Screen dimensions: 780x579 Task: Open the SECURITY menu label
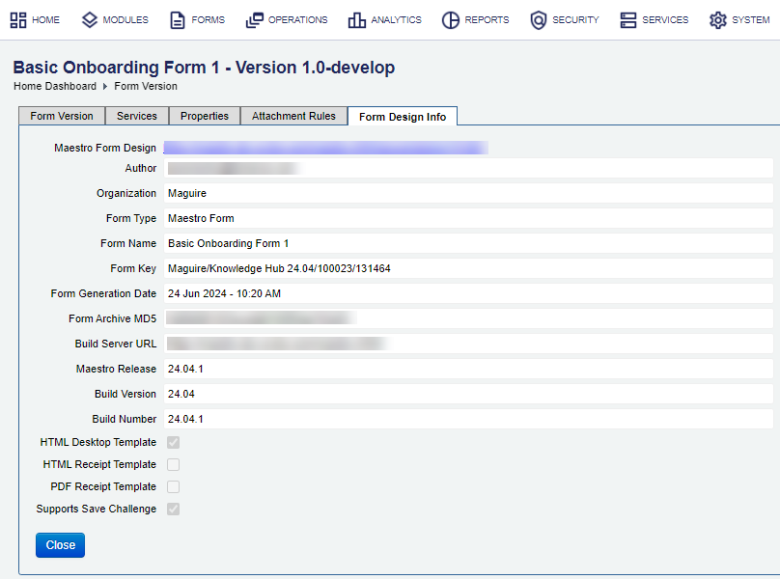click(576, 20)
